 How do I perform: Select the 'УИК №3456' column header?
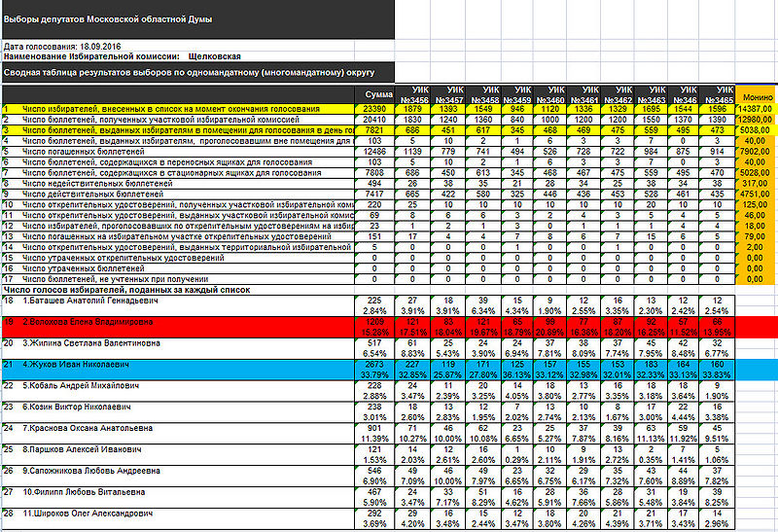pos(416,94)
